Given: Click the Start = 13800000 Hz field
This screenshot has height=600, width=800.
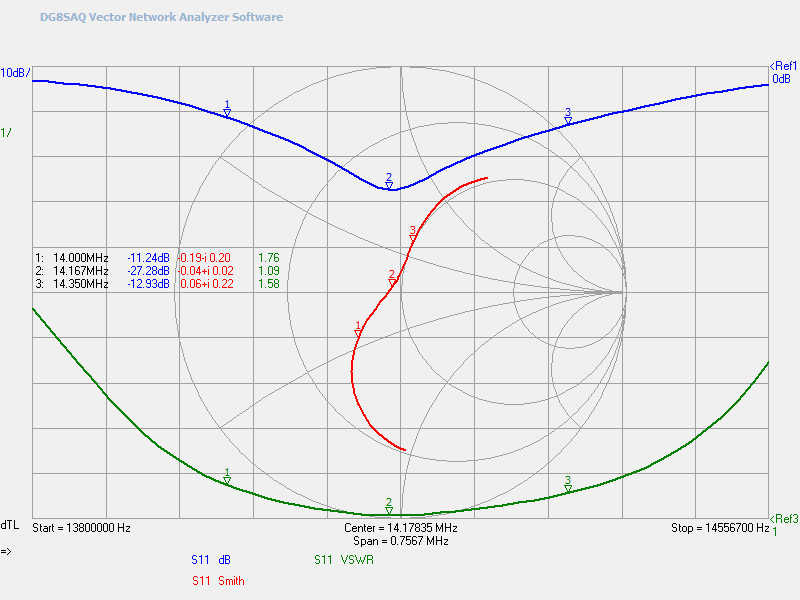Looking at the screenshot, I should coord(81,527).
